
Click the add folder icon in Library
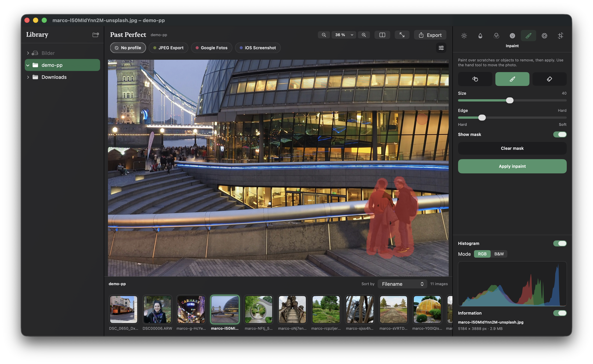[x=96, y=35]
